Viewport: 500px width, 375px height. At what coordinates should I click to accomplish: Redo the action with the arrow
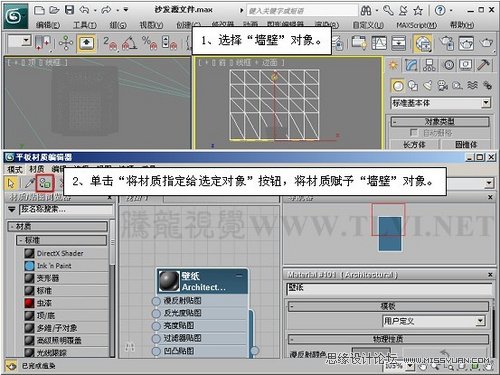(x=106, y=10)
